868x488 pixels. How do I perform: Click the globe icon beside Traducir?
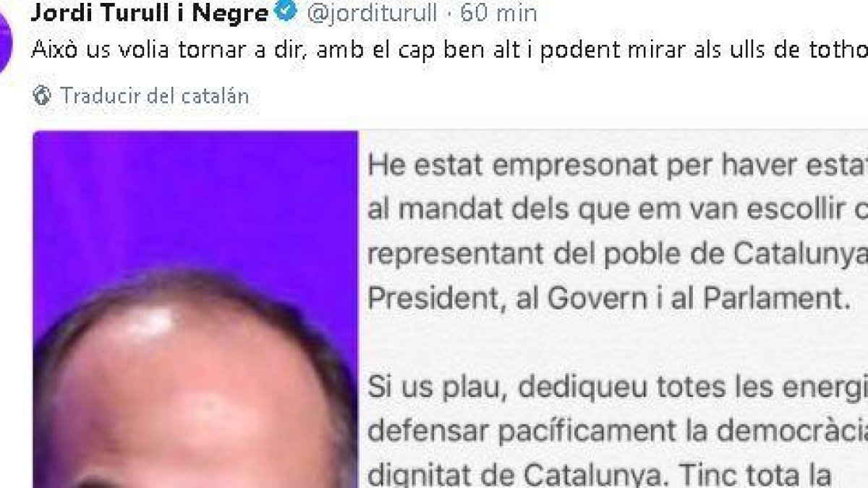(43, 95)
